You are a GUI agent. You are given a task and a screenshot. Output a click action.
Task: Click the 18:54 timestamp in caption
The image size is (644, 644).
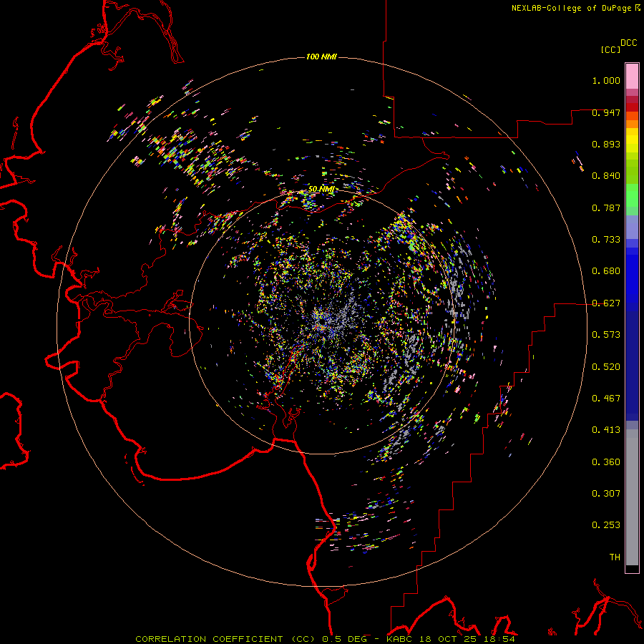(x=499, y=639)
